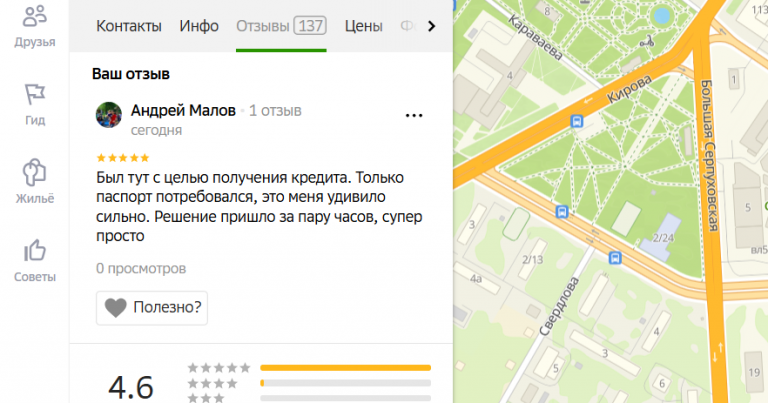This screenshot has width=768, height=403.
Task: Mark review as Полезно
Action: coord(152,308)
